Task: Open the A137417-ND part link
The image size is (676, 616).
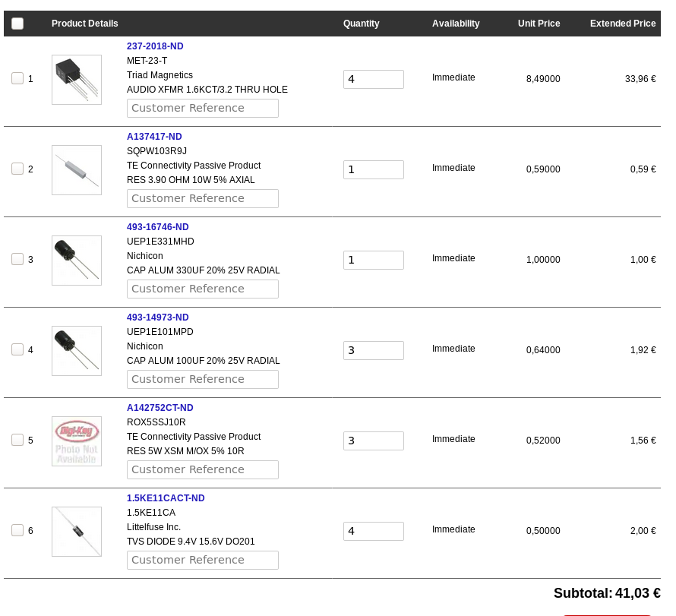Action: tap(154, 137)
